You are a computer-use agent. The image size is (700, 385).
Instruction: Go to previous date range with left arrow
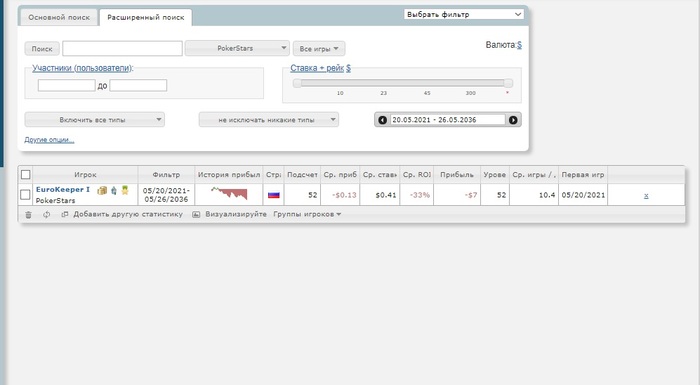[x=383, y=120]
